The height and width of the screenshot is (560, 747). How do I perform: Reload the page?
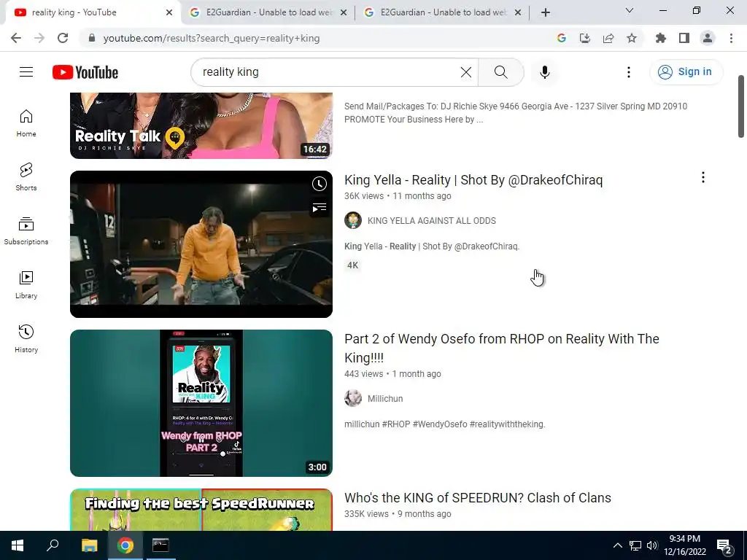pos(63,38)
